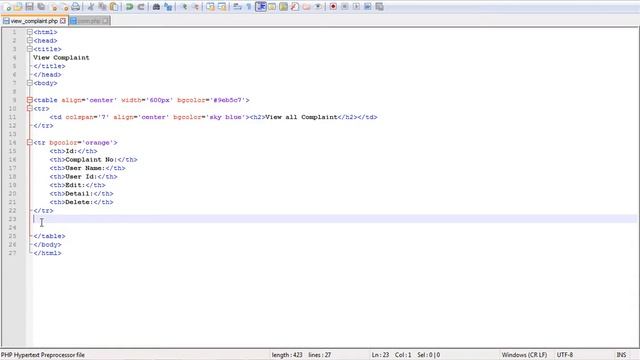Save recorded macro toolbar icon
640x360 pixels.
379,7
